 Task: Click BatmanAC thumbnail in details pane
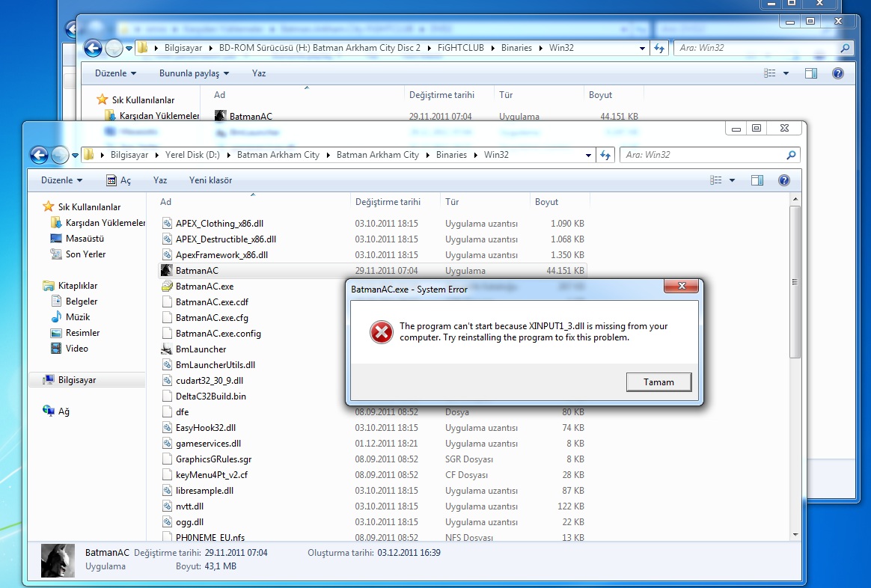(x=58, y=560)
